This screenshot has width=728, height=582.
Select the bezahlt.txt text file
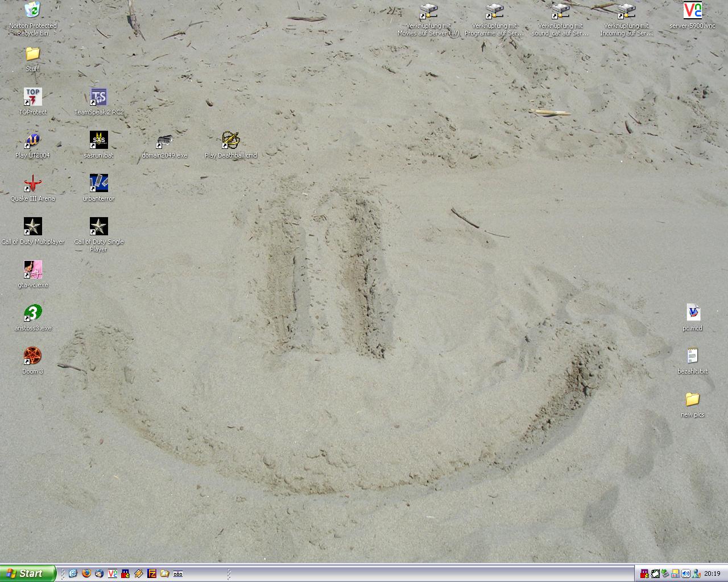point(692,356)
